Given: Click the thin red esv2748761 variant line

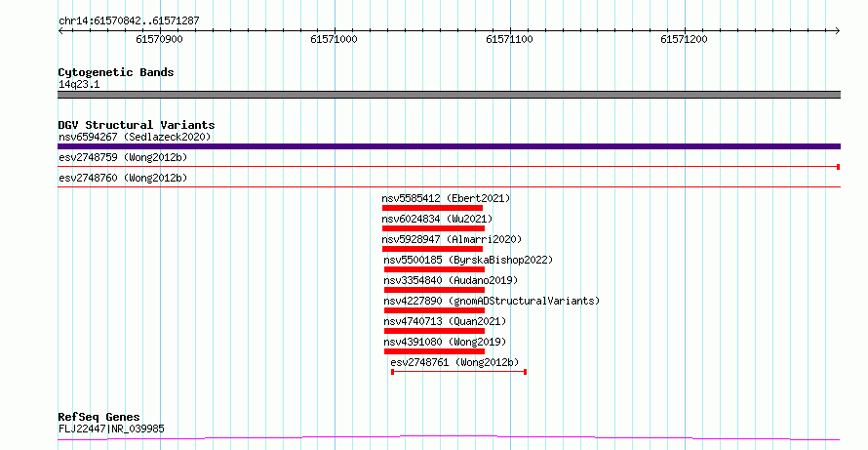Looking at the screenshot, I should 459,372.
